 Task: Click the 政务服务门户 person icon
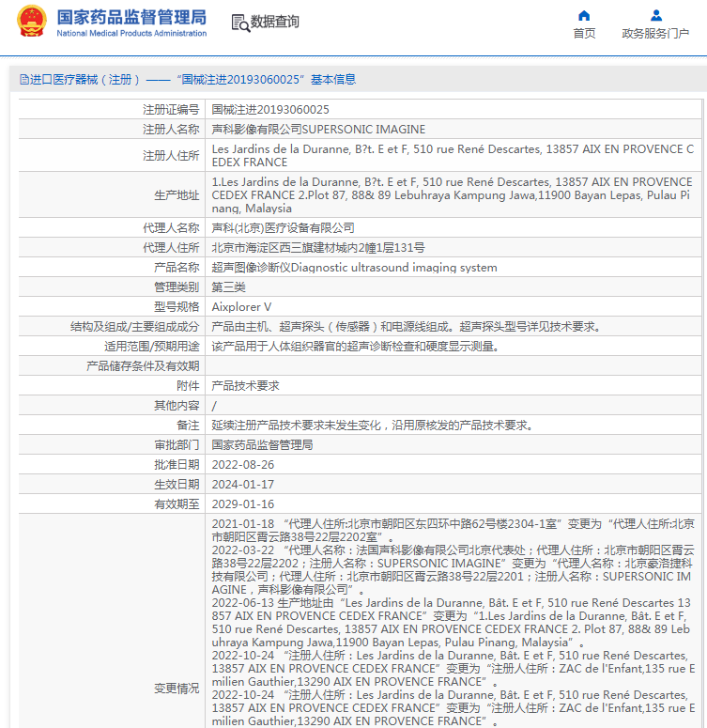[655, 15]
